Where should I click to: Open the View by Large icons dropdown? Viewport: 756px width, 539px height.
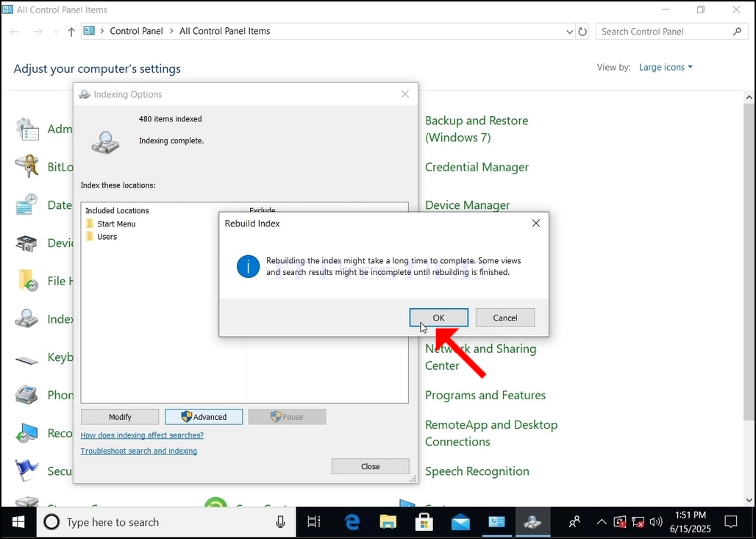click(666, 68)
